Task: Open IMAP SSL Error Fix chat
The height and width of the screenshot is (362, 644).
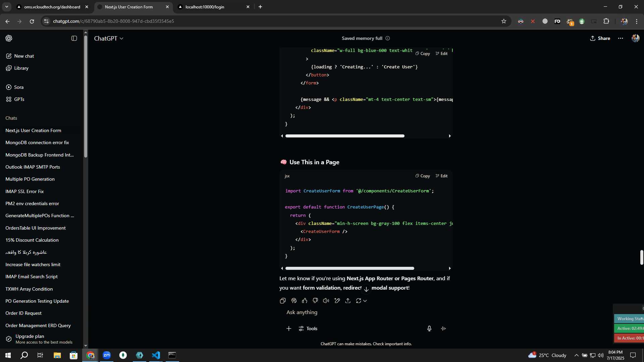Action: click(x=24, y=191)
